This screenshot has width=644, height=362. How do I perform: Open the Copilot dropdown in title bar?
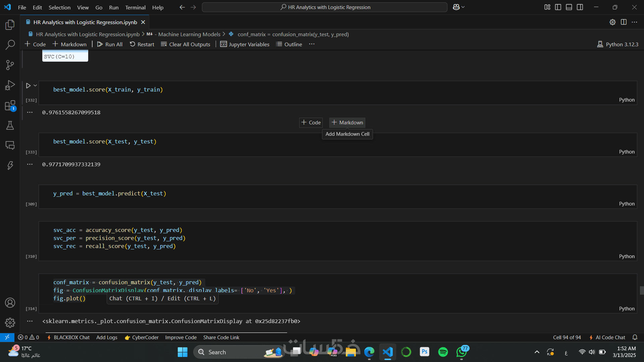(x=463, y=7)
